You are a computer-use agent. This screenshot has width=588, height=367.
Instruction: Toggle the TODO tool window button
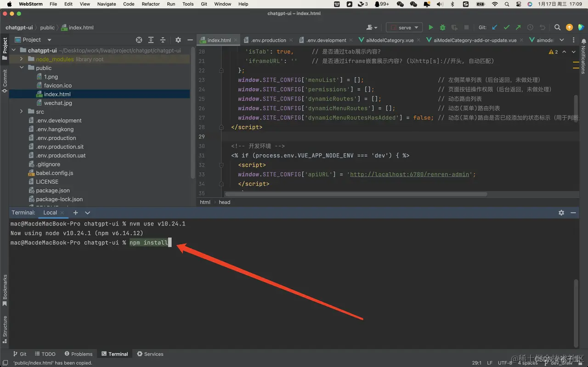pos(45,354)
